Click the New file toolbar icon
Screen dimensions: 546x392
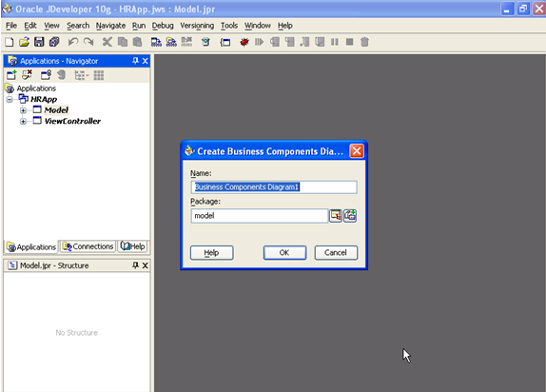pyautogui.click(x=10, y=42)
